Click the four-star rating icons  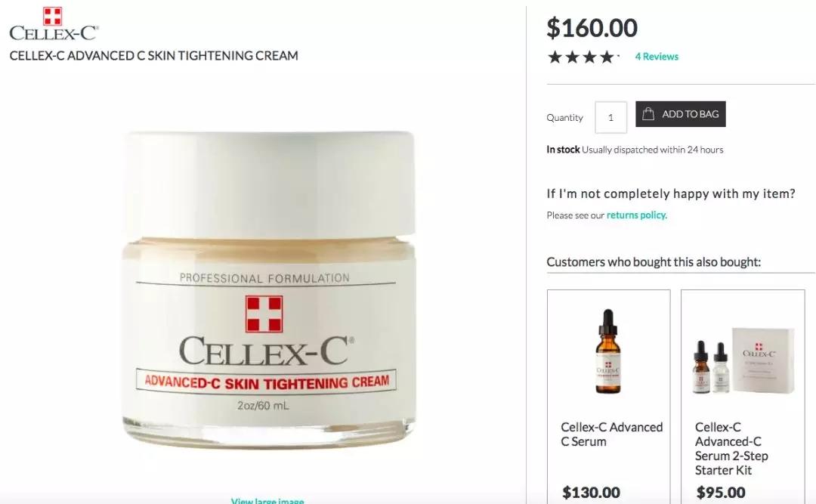tap(583, 57)
